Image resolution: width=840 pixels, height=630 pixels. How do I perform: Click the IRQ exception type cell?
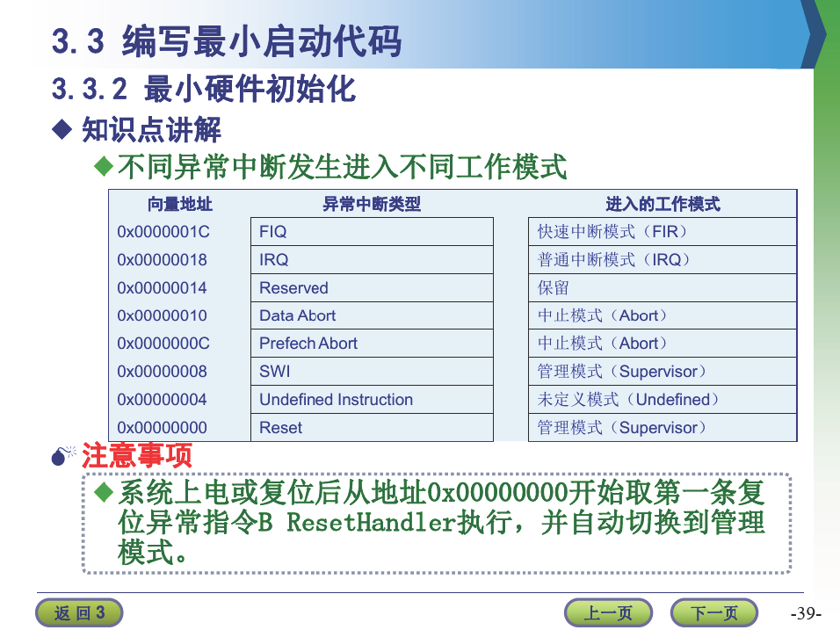(372, 260)
